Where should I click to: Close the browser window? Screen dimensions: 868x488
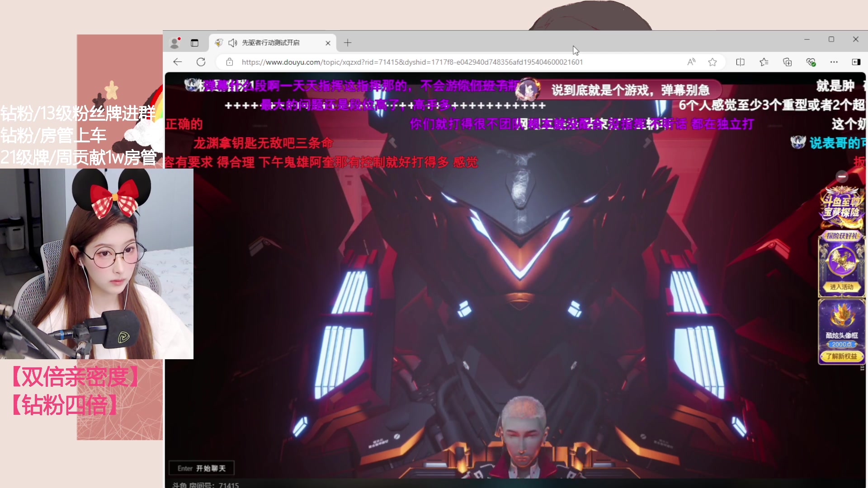click(856, 39)
